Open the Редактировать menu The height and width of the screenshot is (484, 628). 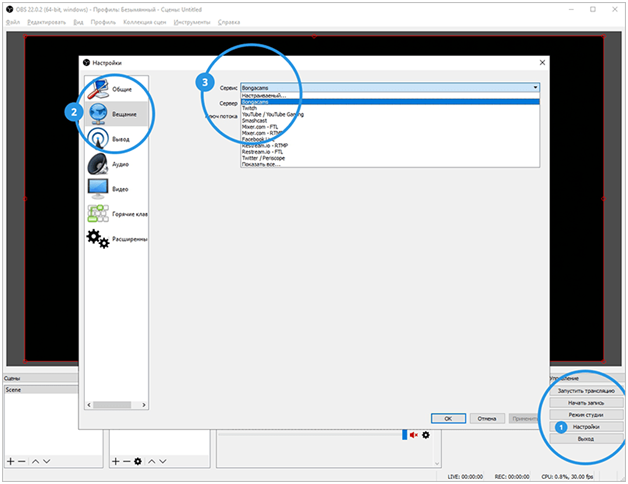point(46,22)
